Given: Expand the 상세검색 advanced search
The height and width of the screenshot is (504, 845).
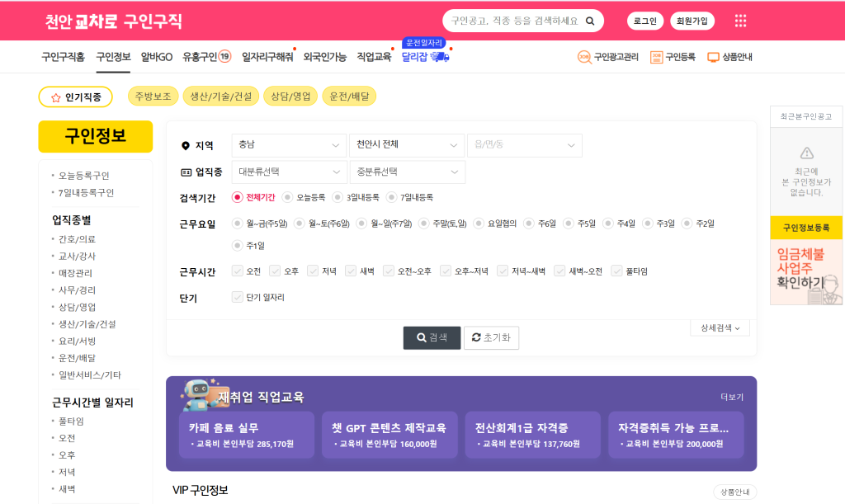Looking at the screenshot, I should click(x=720, y=328).
